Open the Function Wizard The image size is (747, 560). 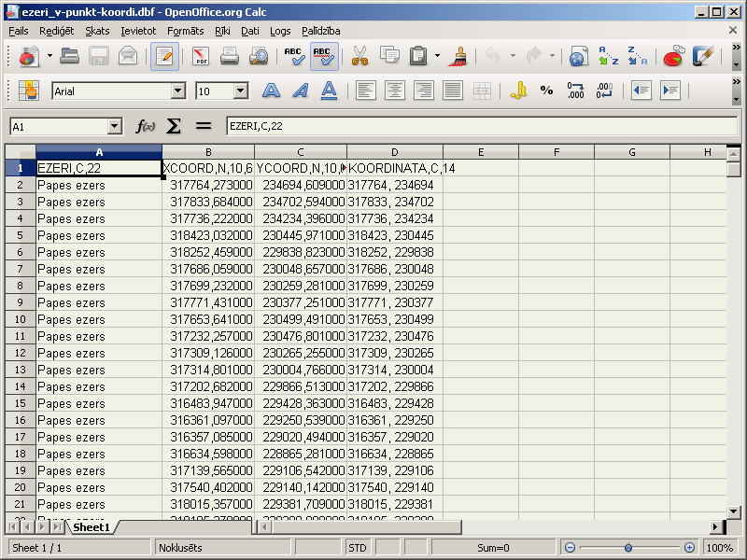[x=146, y=127]
